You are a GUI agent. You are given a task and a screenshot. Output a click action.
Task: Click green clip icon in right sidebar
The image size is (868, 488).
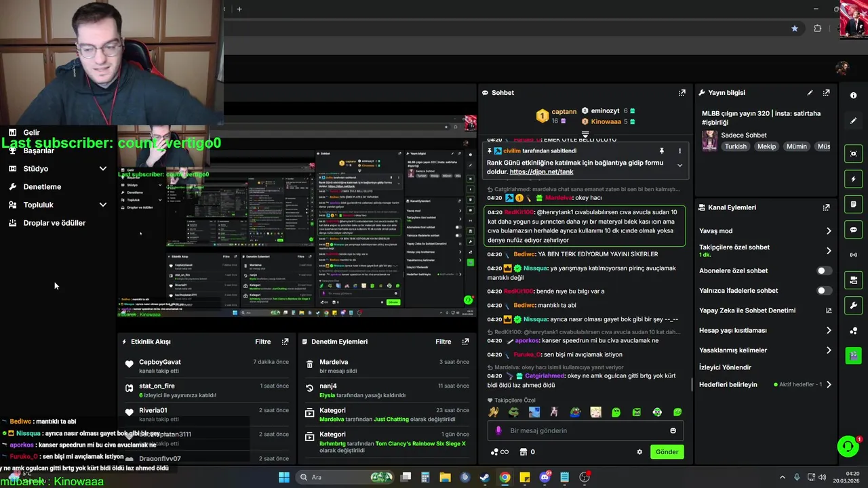(853, 355)
